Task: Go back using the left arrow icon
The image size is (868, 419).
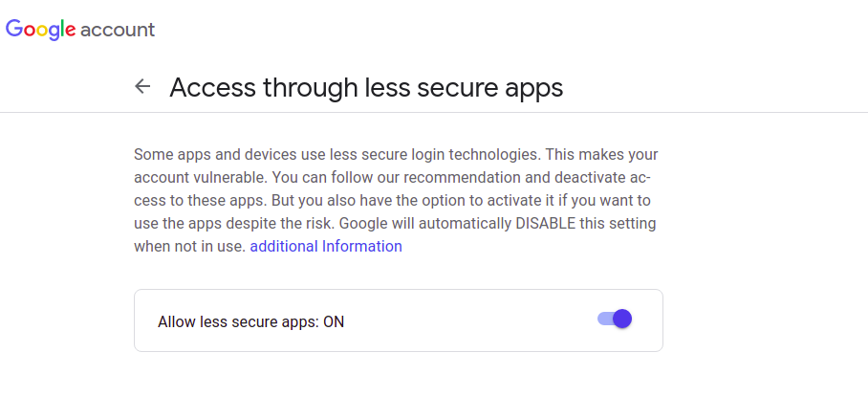Action: (x=142, y=86)
